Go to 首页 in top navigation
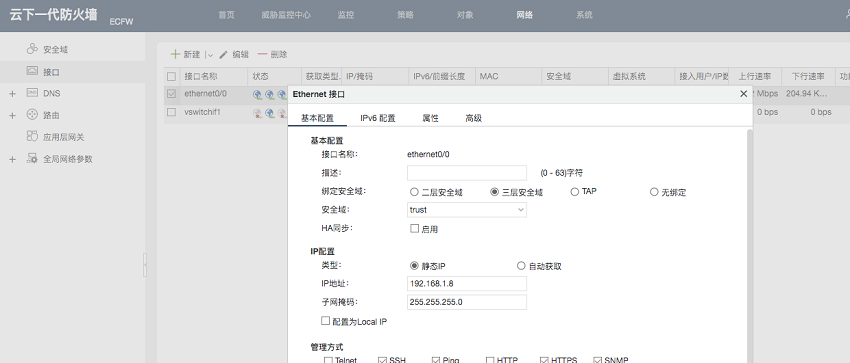Image resolution: width=850 pixels, height=363 pixels. (227, 15)
